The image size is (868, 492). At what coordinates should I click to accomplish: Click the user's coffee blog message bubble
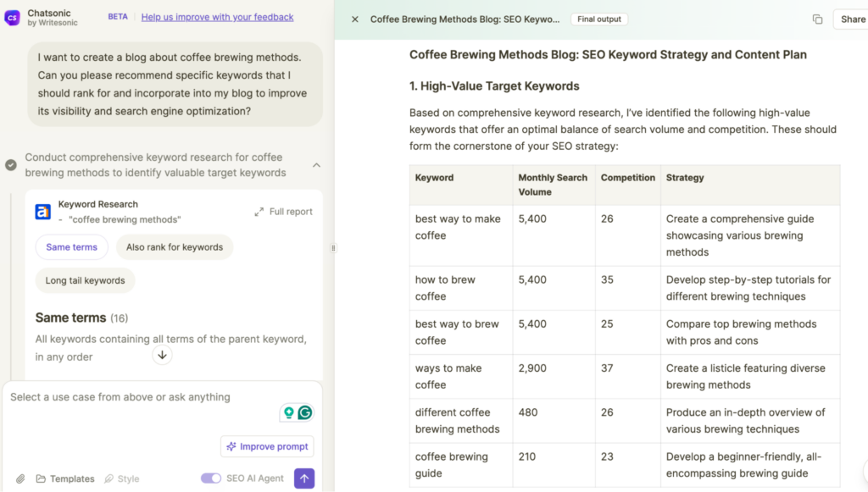(x=175, y=84)
